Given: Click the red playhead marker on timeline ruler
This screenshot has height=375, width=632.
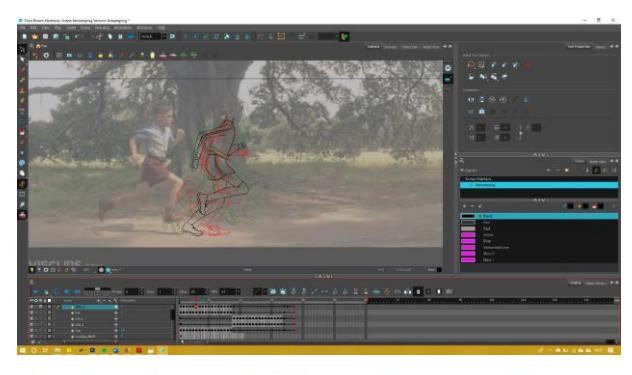Looking at the screenshot, I should [196, 300].
